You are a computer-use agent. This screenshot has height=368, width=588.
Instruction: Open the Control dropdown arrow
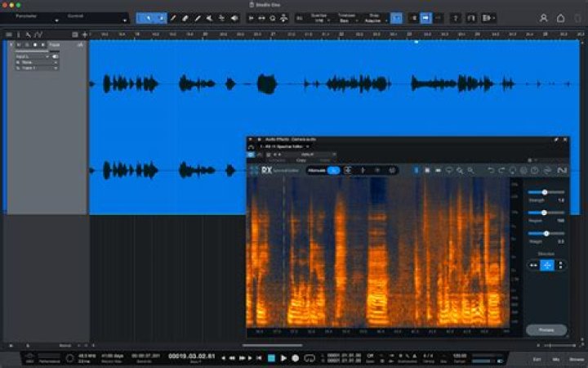(x=124, y=20)
